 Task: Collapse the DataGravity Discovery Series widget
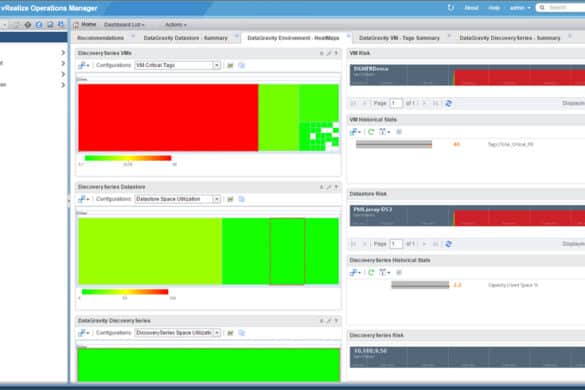pyautogui.click(x=322, y=321)
